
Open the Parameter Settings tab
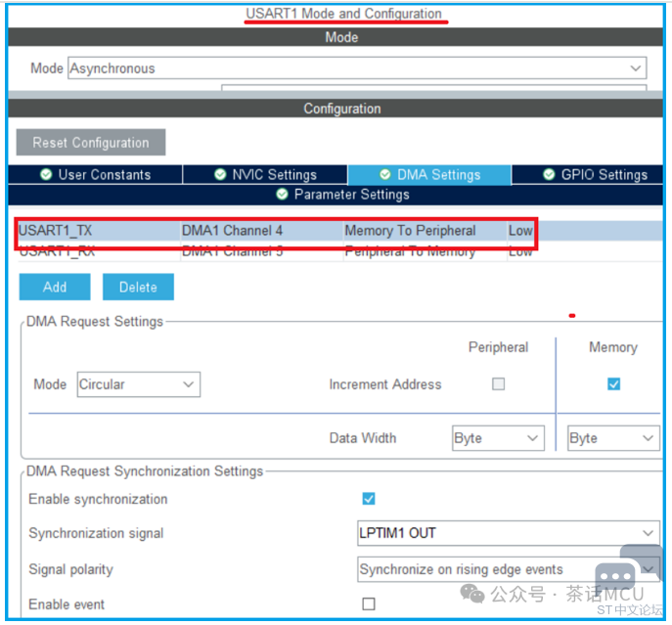[x=336, y=195]
